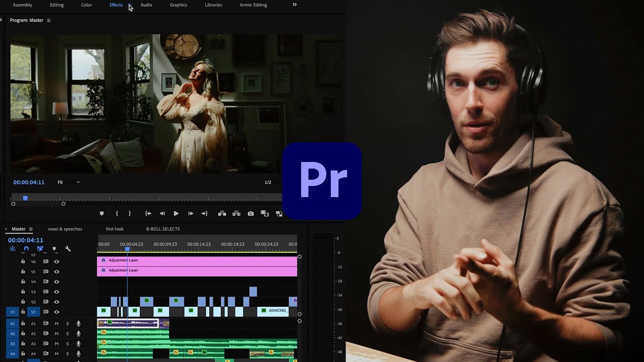
Task: Open the 1/2 playback resolution dropdown
Action: click(271, 182)
